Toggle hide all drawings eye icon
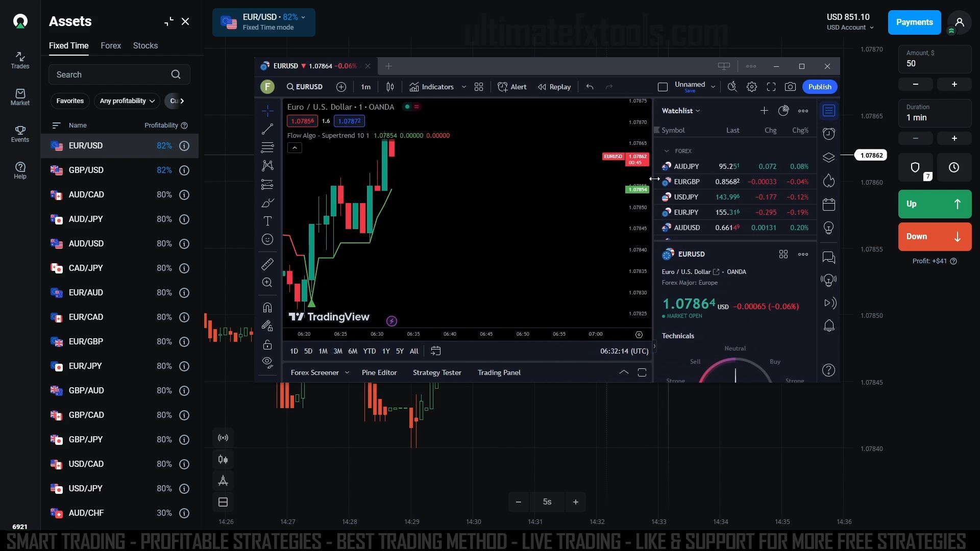The height and width of the screenshot is (551, 980). (x=267, y=362)
